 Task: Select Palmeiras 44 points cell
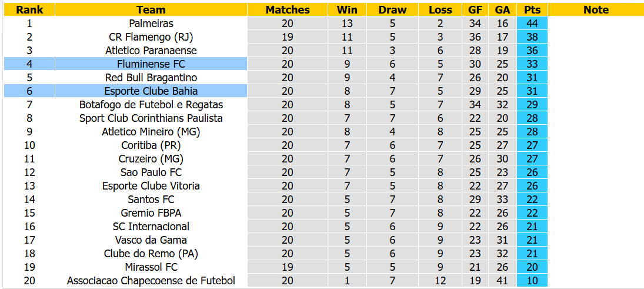pyautogui.click(x=532, y=24)
